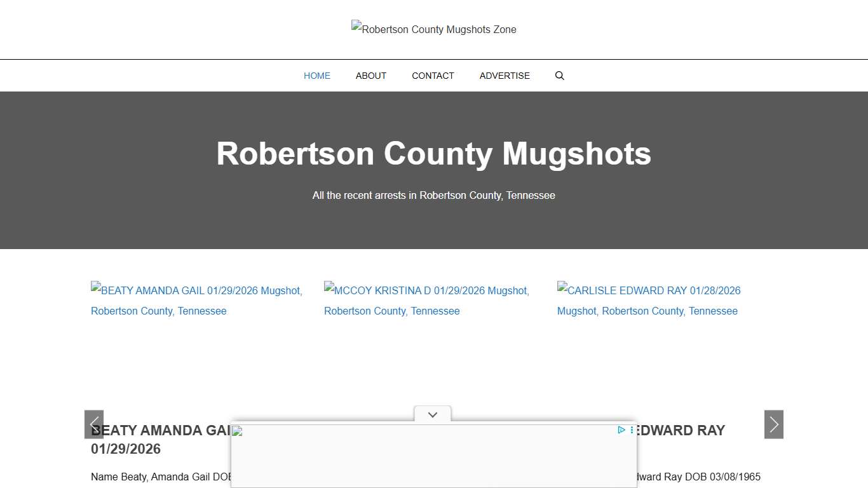Select the HOME menu item
The height and width of the screenshot is (488, 868).
point(316,76)
